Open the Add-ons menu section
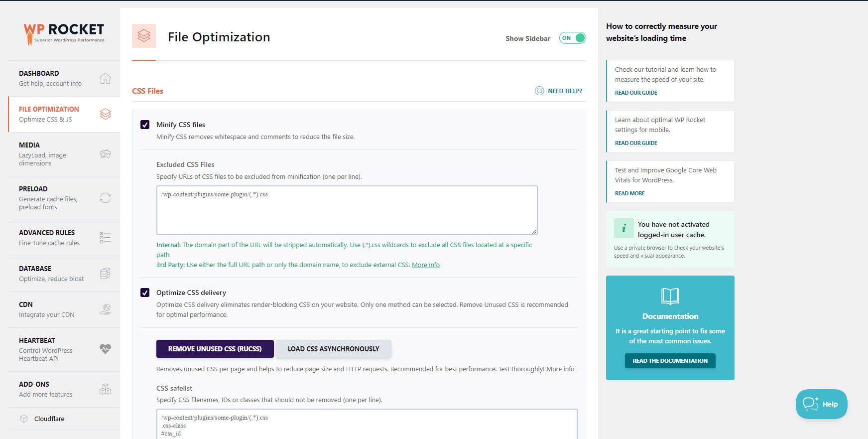Viewport: 868px width, 439px height. [x=64, y=389]
